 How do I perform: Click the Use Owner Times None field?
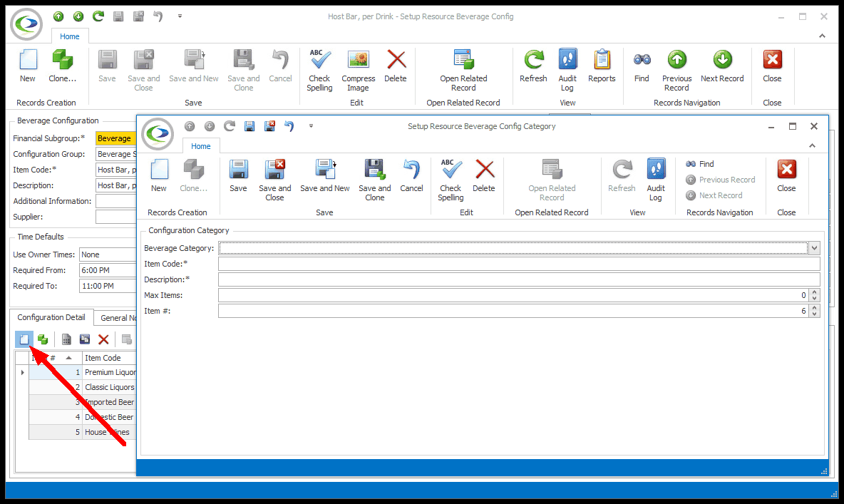(108, 254)
